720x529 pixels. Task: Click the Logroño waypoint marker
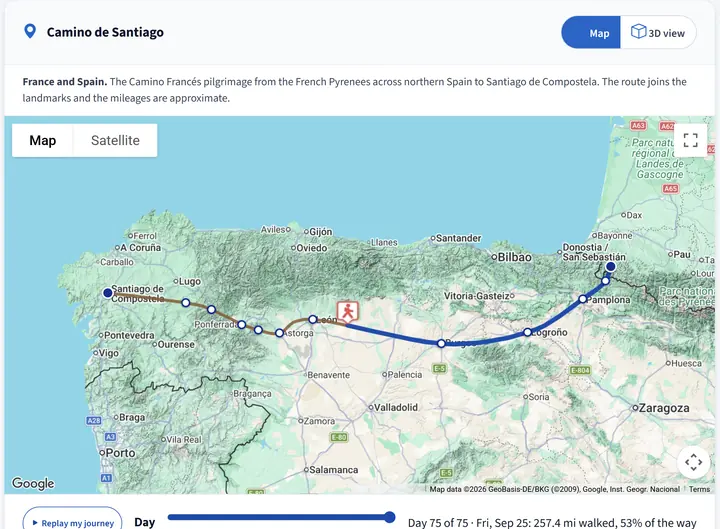(527, 332)
